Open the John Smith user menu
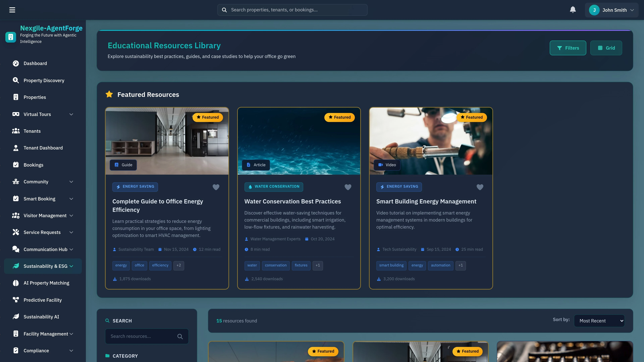Image resolution: width=644 pixels, height=362 pixels. tap(611, 10)
